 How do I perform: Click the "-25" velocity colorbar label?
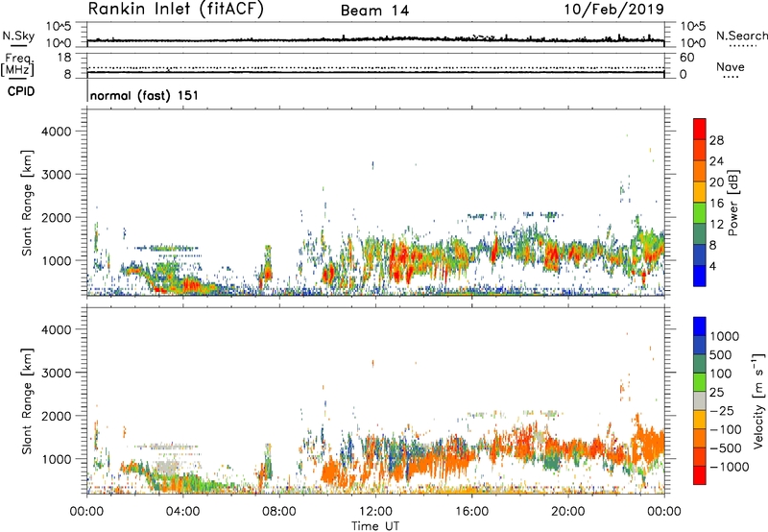tap(721, 411)
